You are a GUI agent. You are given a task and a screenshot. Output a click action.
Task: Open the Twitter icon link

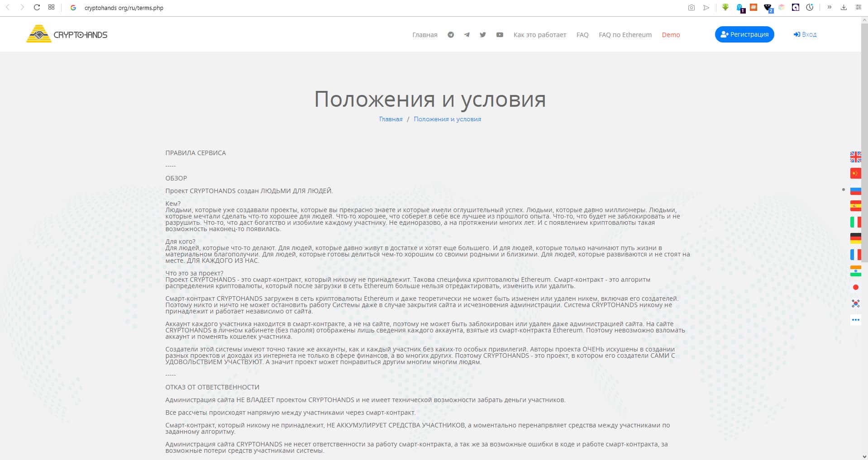click(x=483, y=35)
